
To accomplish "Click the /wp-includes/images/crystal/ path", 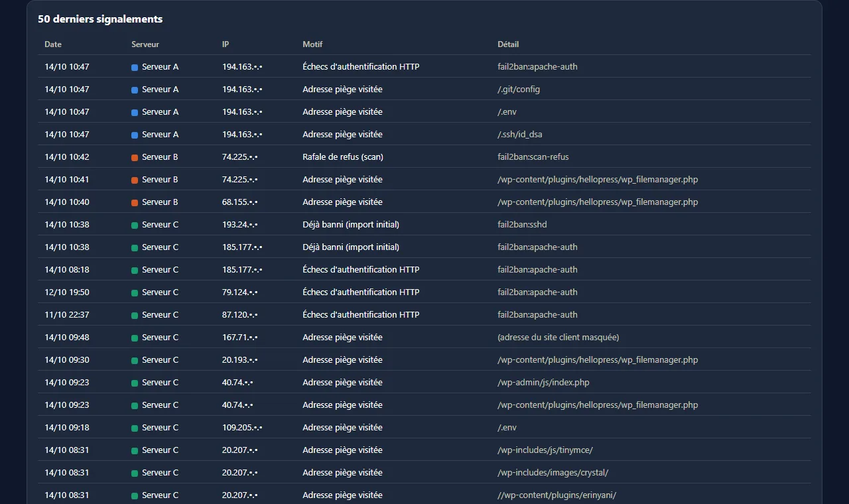I will [553, 473].
